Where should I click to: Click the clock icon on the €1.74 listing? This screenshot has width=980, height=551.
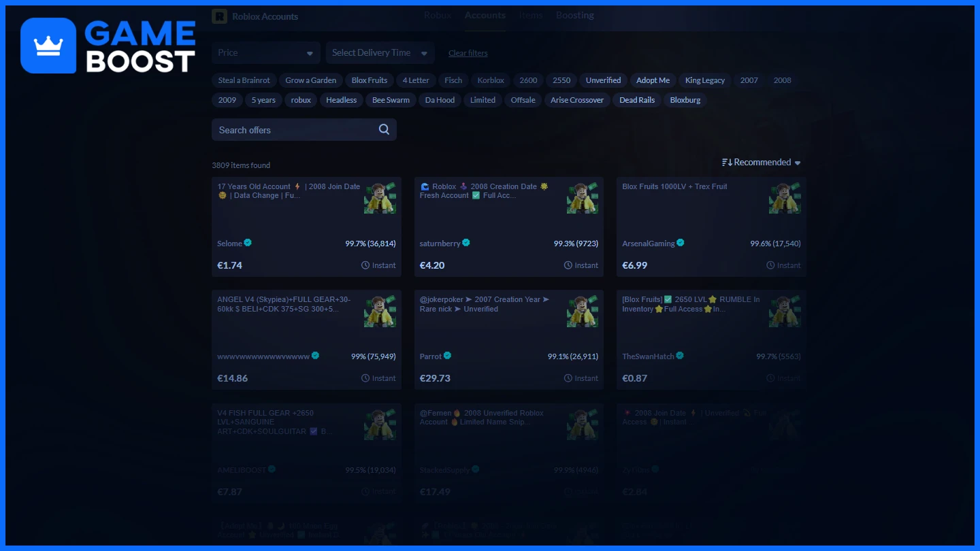(365, 265)
